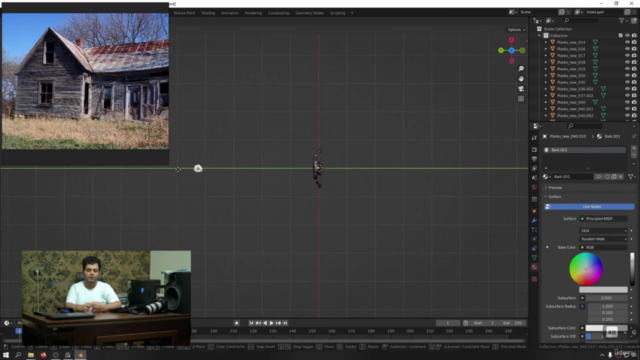Open the Texture properties tab icon
Viewport: 640px width, 360px height.
pos(534,279)
